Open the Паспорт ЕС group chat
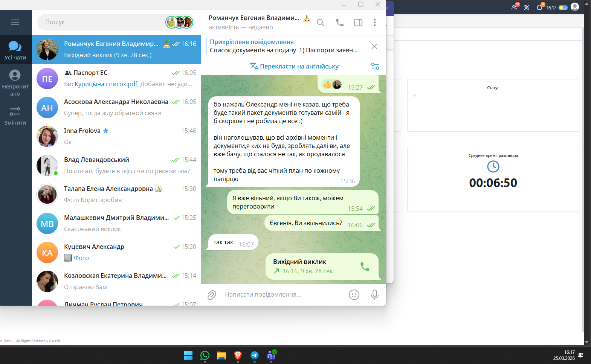This screenshot has height=364, width=591. [116, 78]
